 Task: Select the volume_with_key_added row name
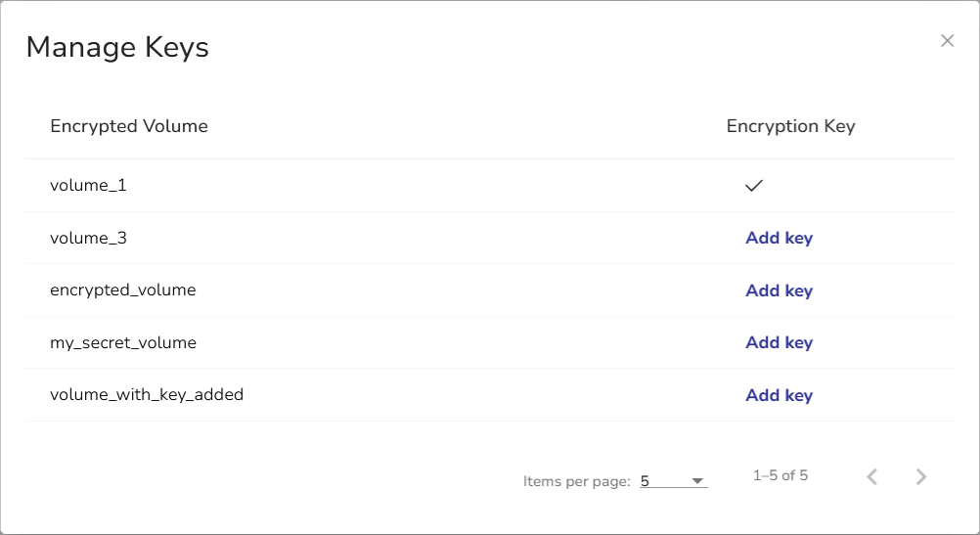click(147, 395)
